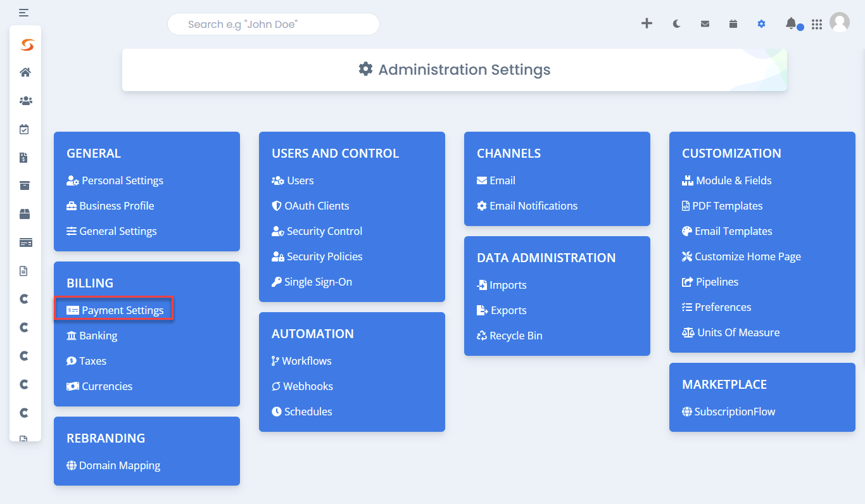The image size is (865, 504).
Task: Open OAuth Clients
Action: [x=311, y=206]
